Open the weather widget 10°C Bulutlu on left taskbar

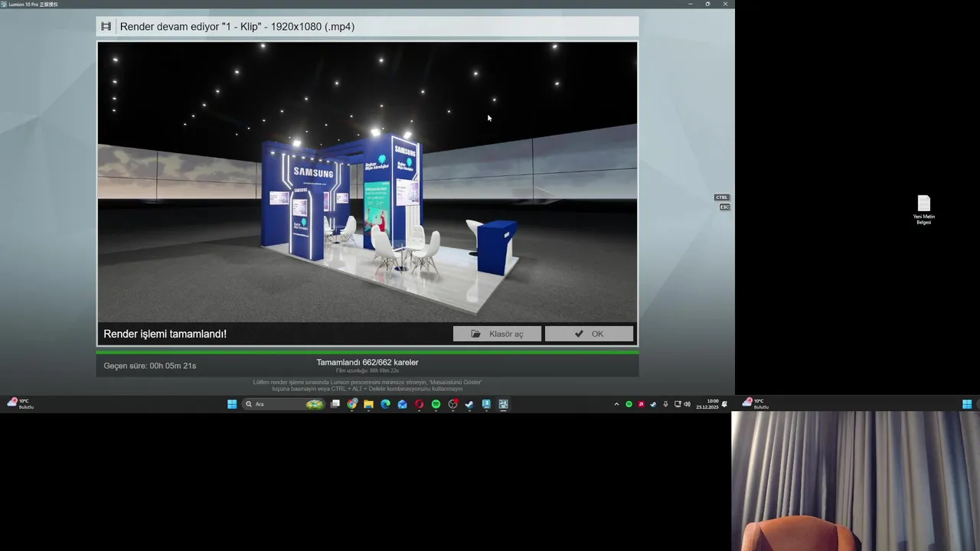(21, 403)
